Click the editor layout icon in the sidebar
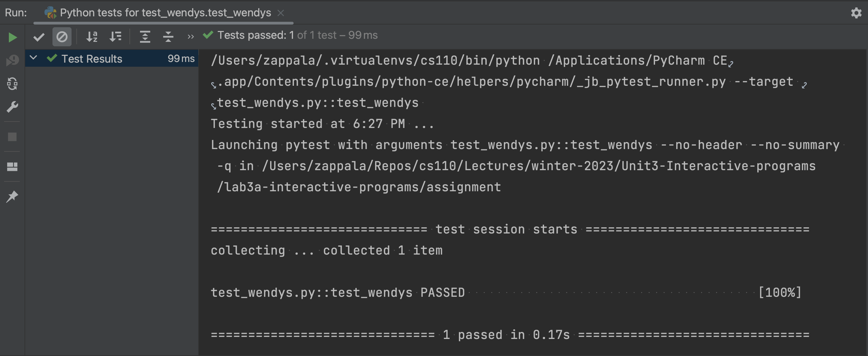The image size is (868, 356). tap(12, 166)
